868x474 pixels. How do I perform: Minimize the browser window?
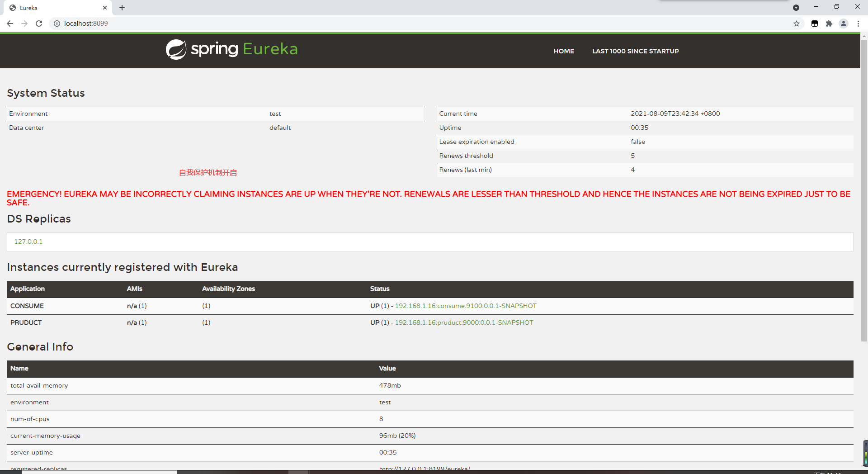pyautogui.click(x=816, y=7)
